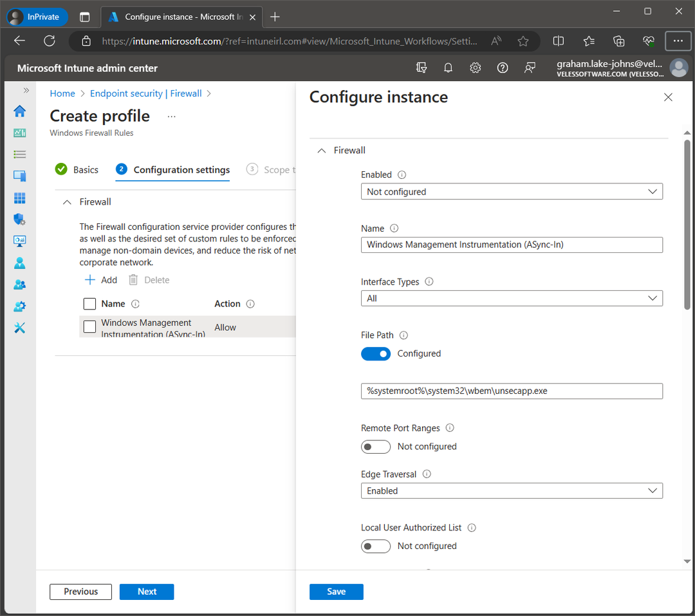Go to Basics step tab
This screenshot has height=616, width=695.
77,170
